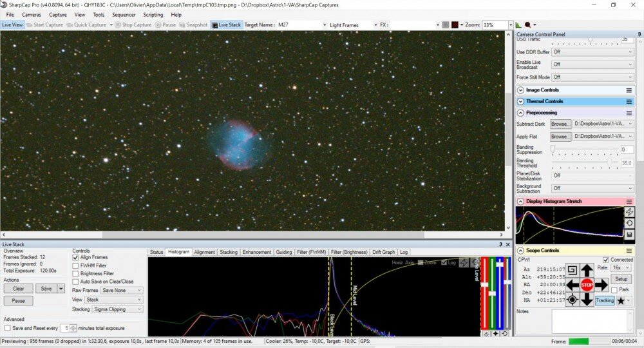
Task: Uncheck the Align Frames checkbox
Action: pyautogui.click(x=75, y=258)
